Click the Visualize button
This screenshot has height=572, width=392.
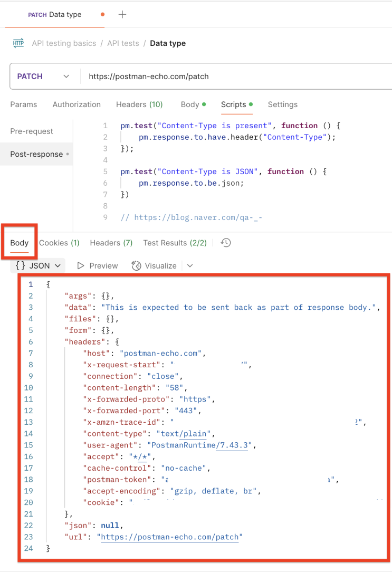pos(154,266)
